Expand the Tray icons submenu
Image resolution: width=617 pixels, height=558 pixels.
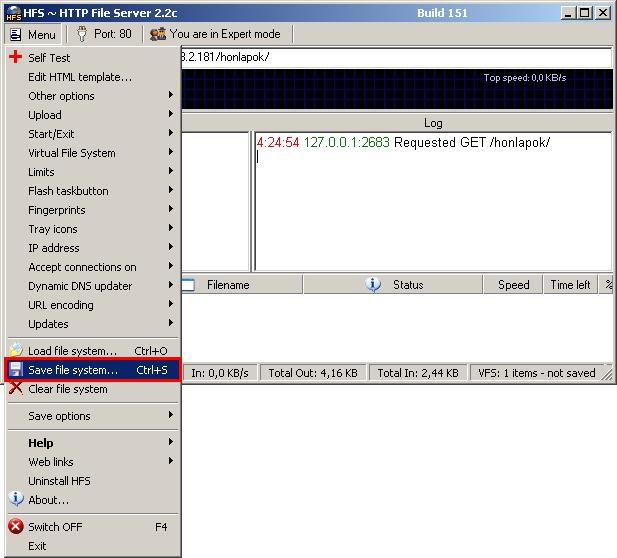pos(171,228)
